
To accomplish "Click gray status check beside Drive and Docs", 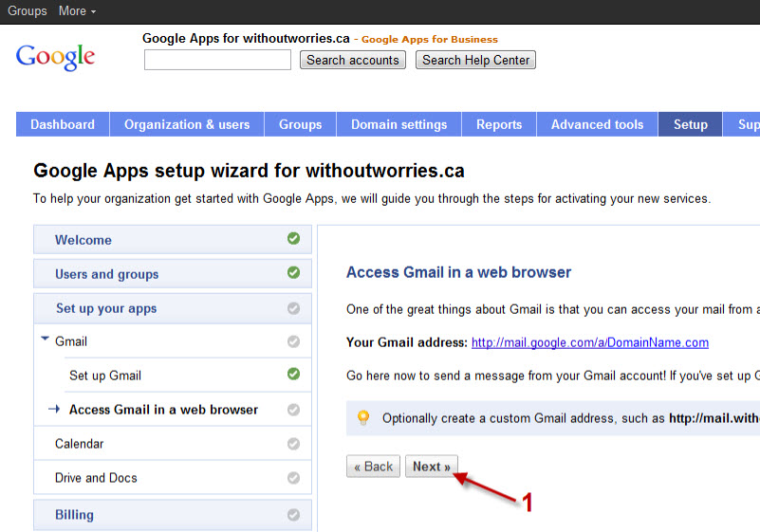I will 293,478.
